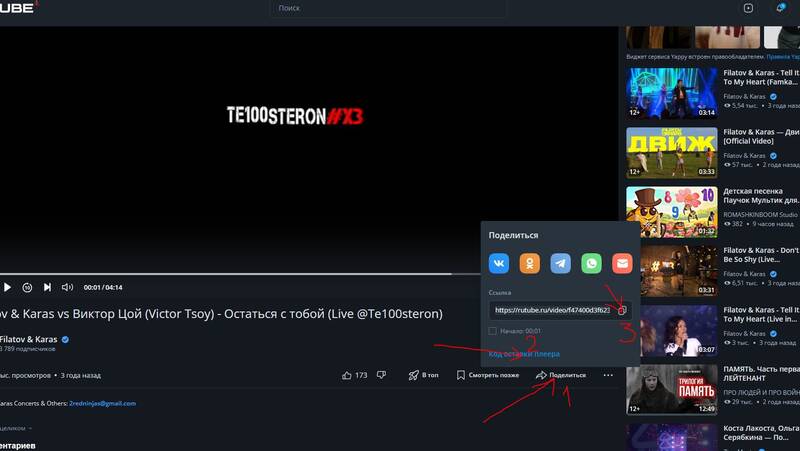800x451 pixels.
Task: Boost the video with 'В топ' rocket
Action: pos(423,375)
